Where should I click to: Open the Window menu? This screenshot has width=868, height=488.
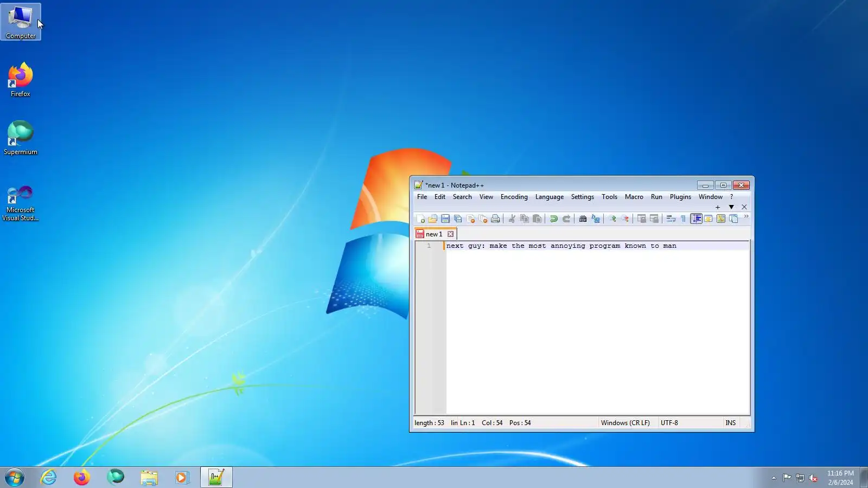click(x=711, y=197)
